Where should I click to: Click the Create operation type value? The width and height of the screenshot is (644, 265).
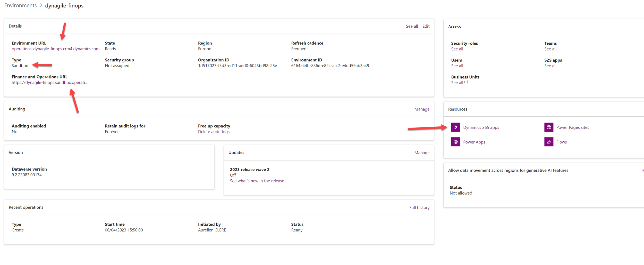point(18,230)
